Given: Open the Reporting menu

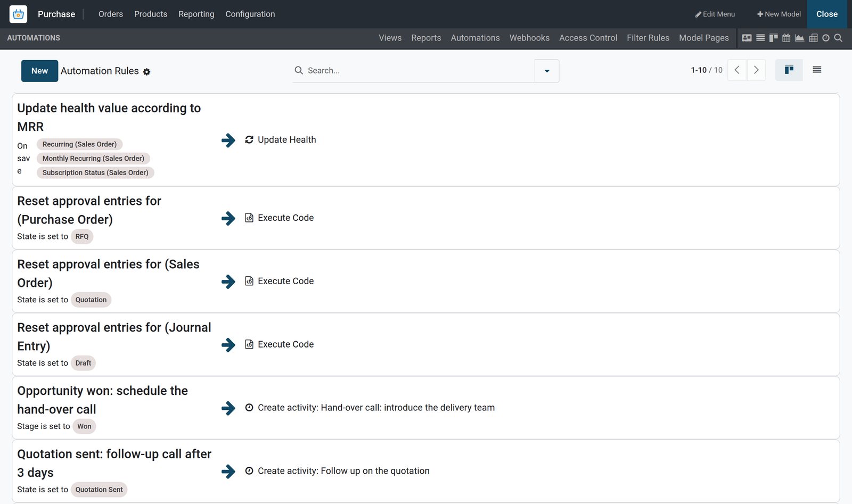Looking at the screenshot, I should coord(196,14).
